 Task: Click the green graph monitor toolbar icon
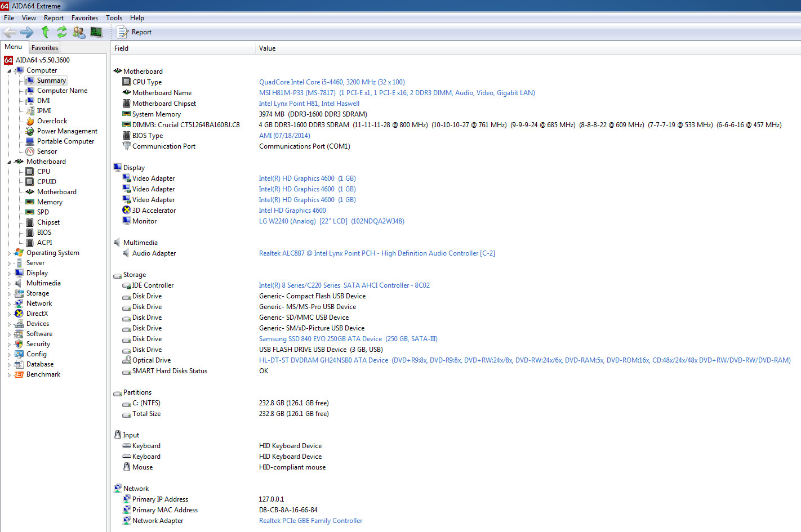[x=96, y=32]
